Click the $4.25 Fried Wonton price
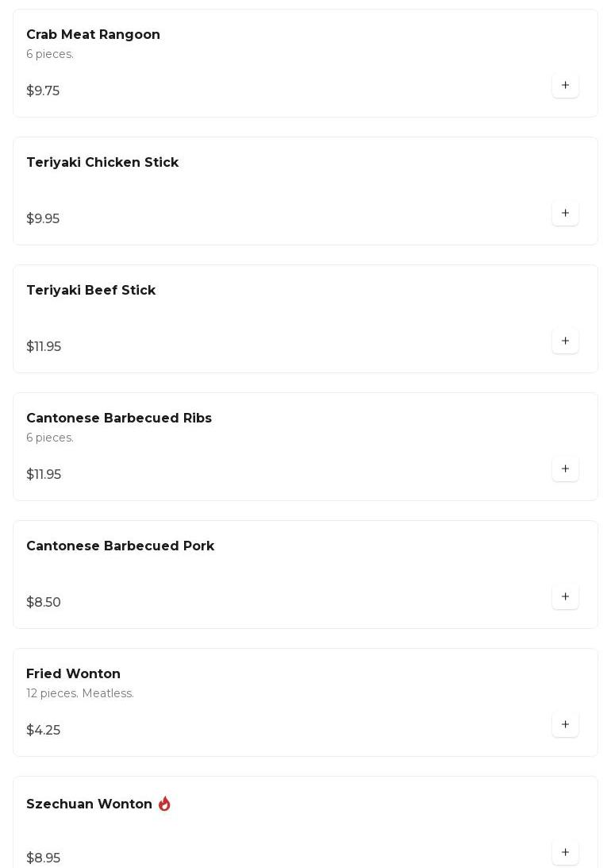 point(43,731)
